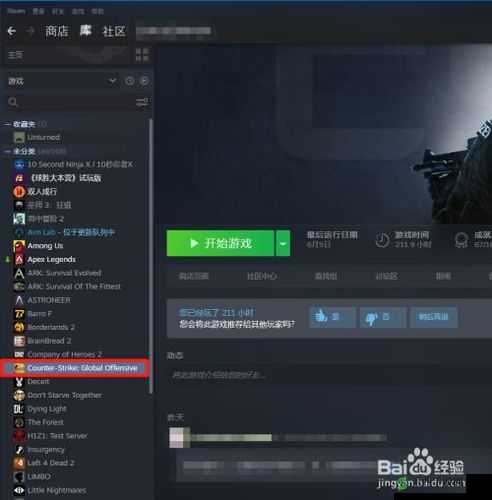Select the Among Us game icon

19,246
